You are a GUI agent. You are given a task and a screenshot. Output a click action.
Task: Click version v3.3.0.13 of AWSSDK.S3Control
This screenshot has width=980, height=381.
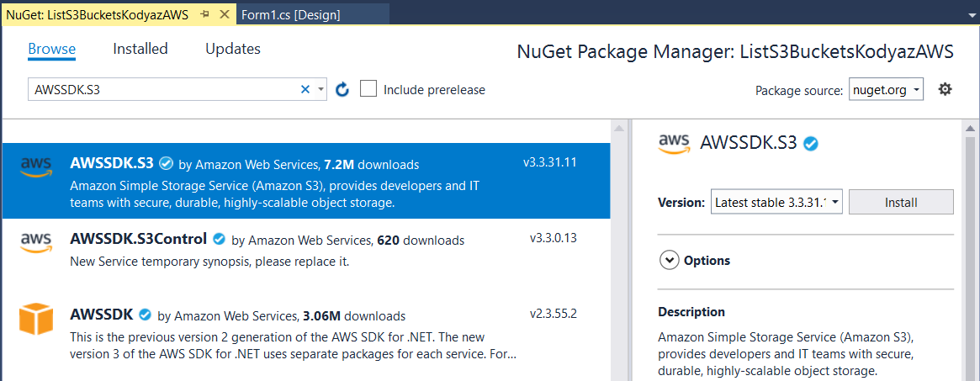(x=554, y=238)
